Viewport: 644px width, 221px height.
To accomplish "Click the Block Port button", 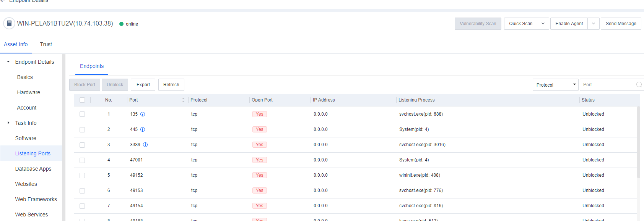I will click(85, 85).
